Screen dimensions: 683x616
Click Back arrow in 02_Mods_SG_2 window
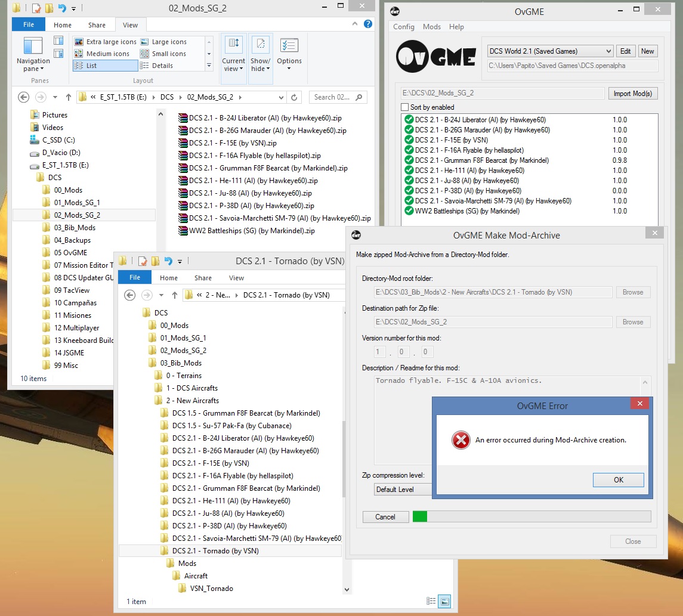[x=24, y=97]
